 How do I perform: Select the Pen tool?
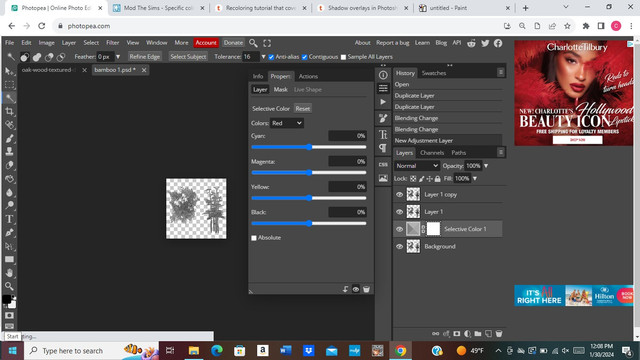click(9, 233)
